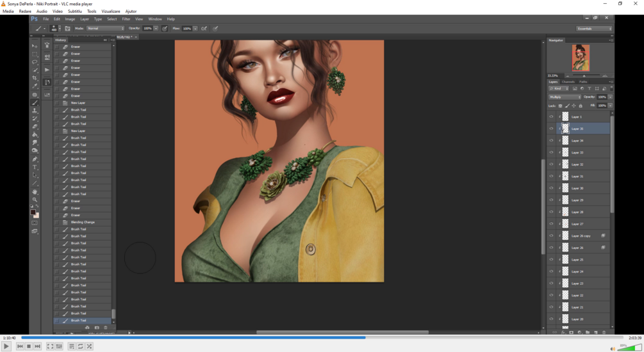Select the Brush tool in the toolbox
Viewport: 644px width, 352px height.
click(x=35, y=102)
